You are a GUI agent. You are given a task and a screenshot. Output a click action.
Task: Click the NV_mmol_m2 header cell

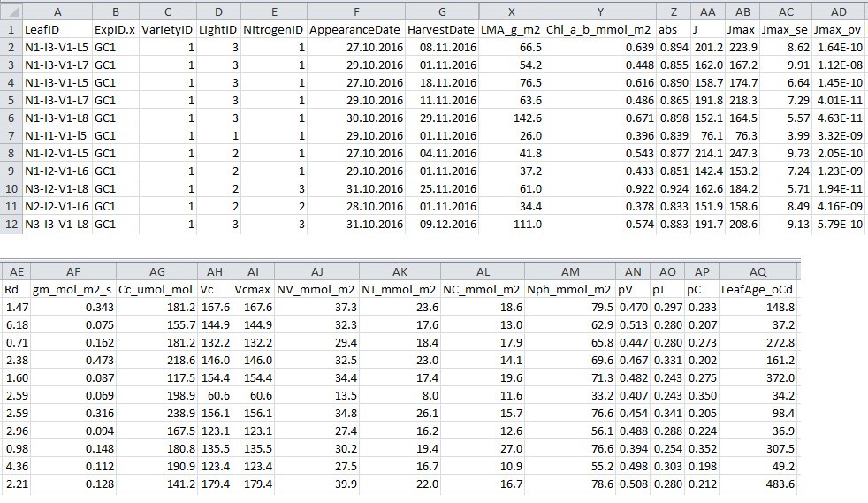coord(316,289)
